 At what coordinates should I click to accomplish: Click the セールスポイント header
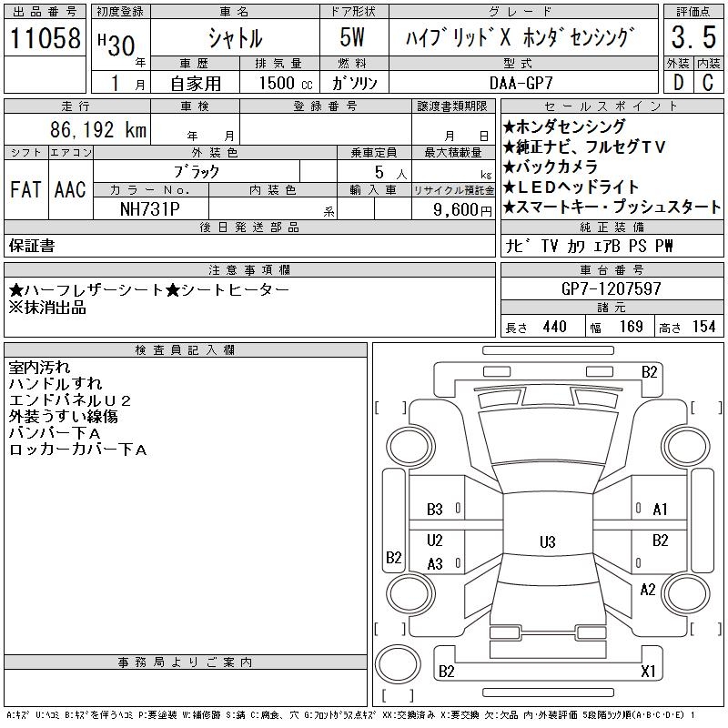pyautogui.click(x=612, y=106)
